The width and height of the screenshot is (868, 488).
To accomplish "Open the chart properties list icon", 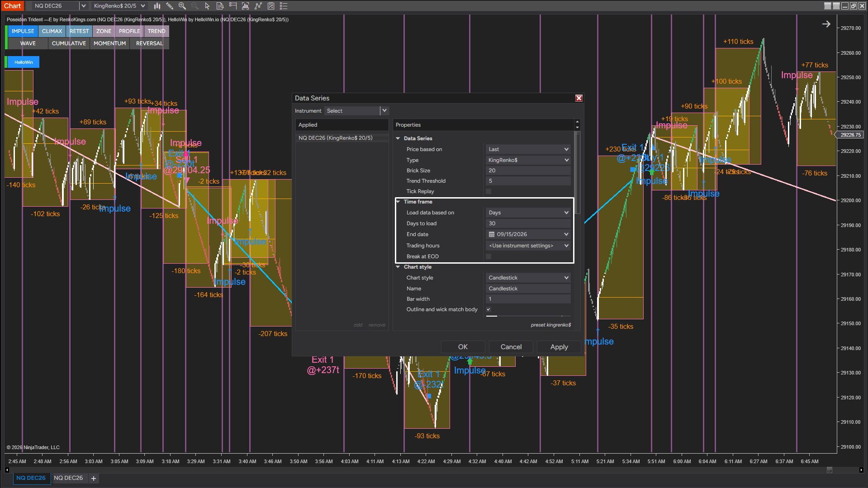I will click(284, 6).
